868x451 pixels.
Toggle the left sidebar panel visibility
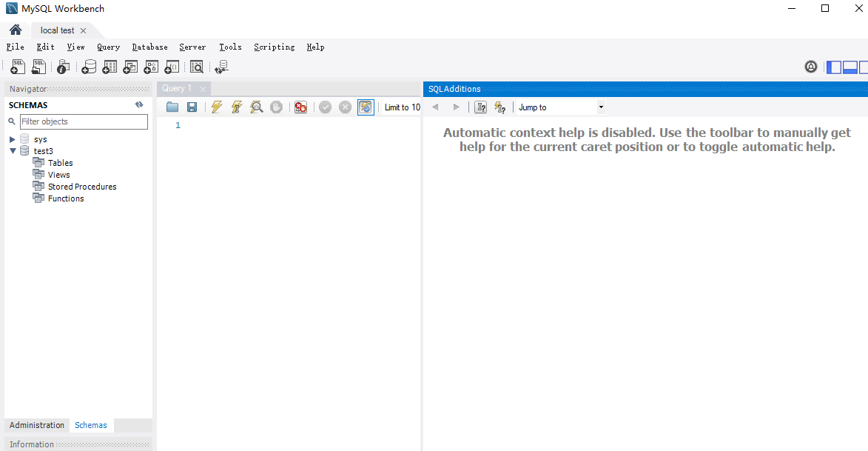point(834,67)
